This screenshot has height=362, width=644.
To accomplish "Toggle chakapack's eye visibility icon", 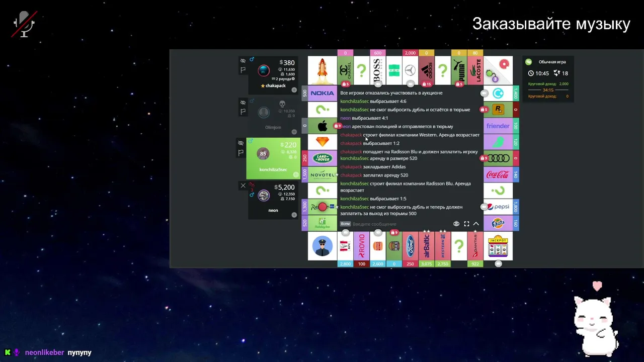I will coord(243,61).
